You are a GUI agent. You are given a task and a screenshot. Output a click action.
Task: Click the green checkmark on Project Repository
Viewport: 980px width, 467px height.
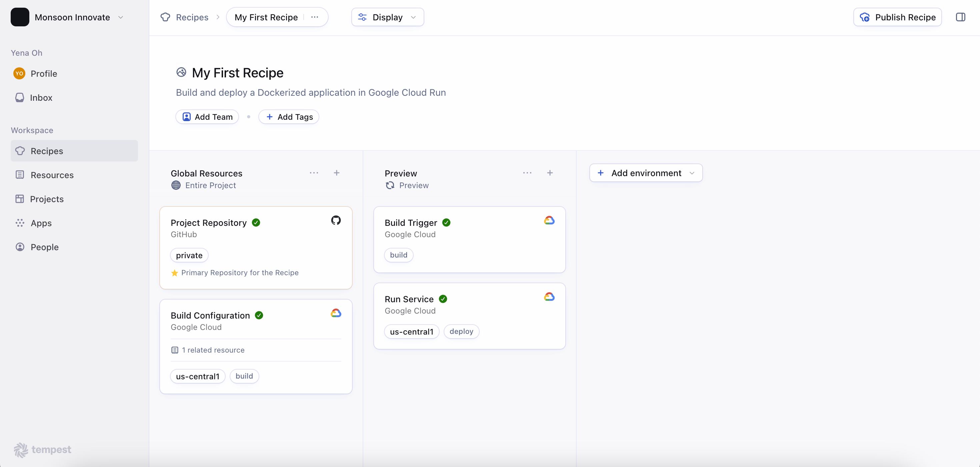(x=256, y=222)
